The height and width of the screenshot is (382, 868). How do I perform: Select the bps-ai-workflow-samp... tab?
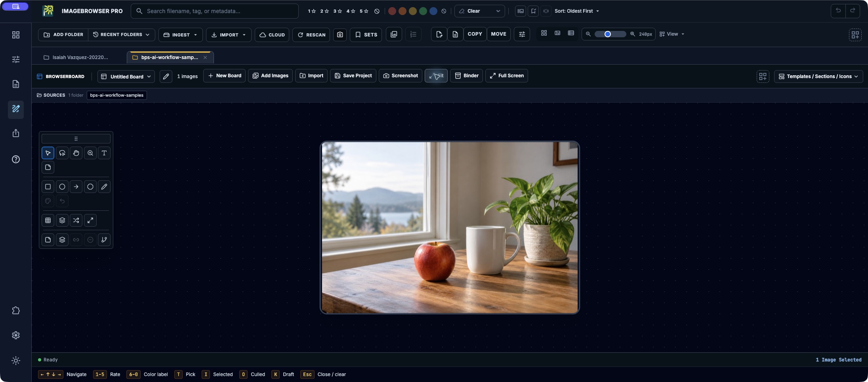pyautogui.click(x=170, y=57)
